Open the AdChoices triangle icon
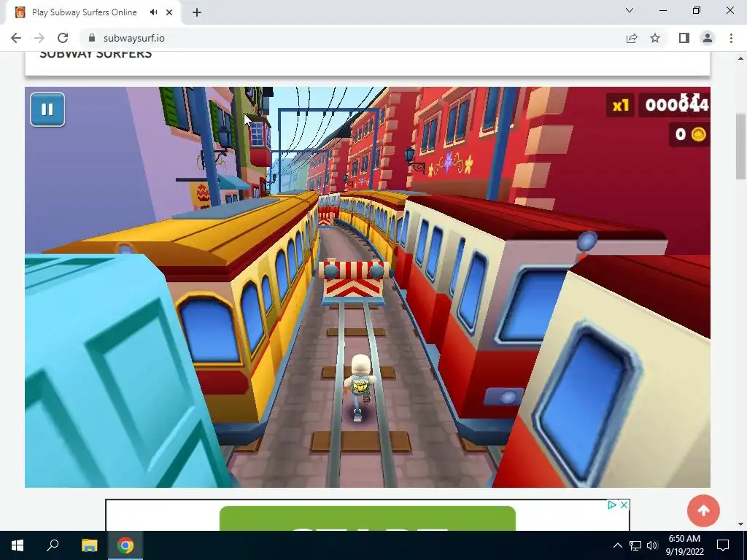Image resolution: width=747 pixels, height=560 pixels. click(612, 505)
